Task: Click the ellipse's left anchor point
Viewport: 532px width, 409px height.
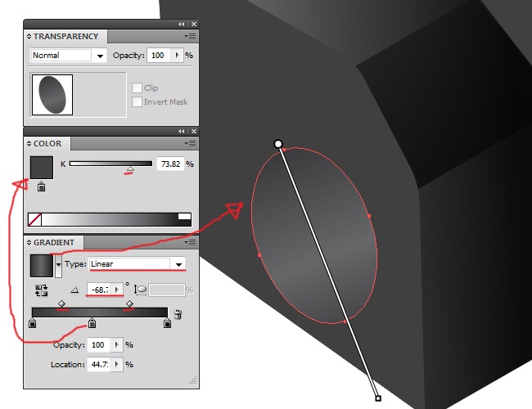Action: [x=259, y=254]
